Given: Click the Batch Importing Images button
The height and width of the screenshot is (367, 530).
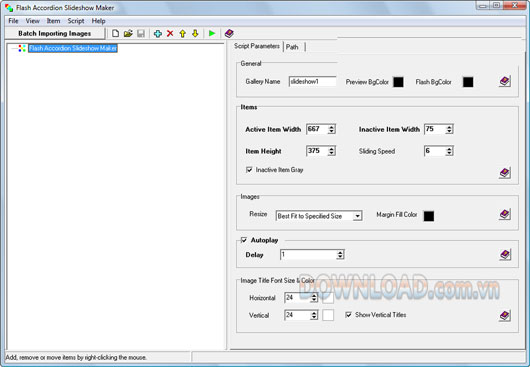Looking at the screenshot, I should pos(55,33).
